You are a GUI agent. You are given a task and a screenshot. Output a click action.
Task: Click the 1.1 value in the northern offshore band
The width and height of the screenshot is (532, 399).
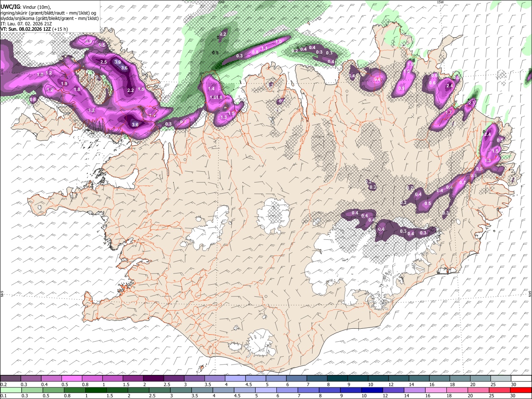click(x=264, y=48)
